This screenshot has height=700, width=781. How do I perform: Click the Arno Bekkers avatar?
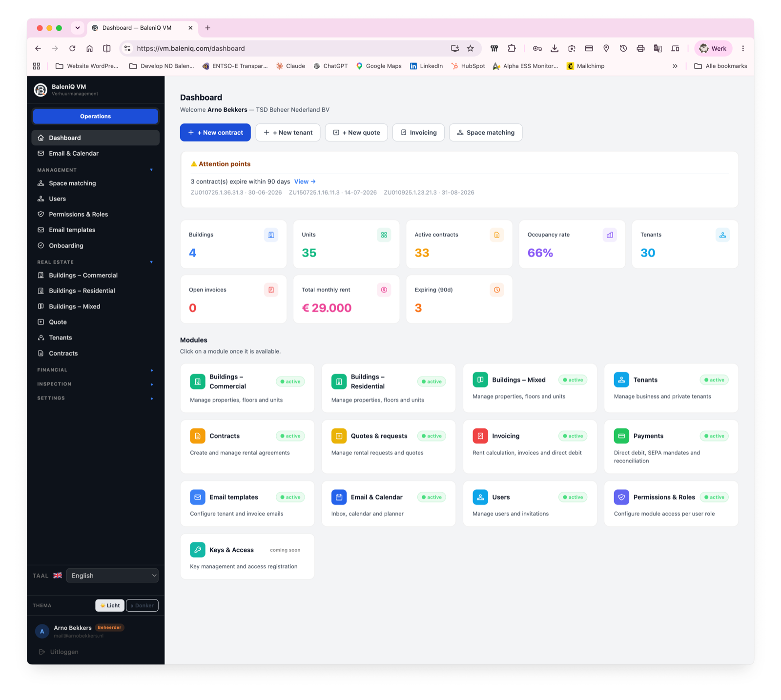[x=42, y=631]
